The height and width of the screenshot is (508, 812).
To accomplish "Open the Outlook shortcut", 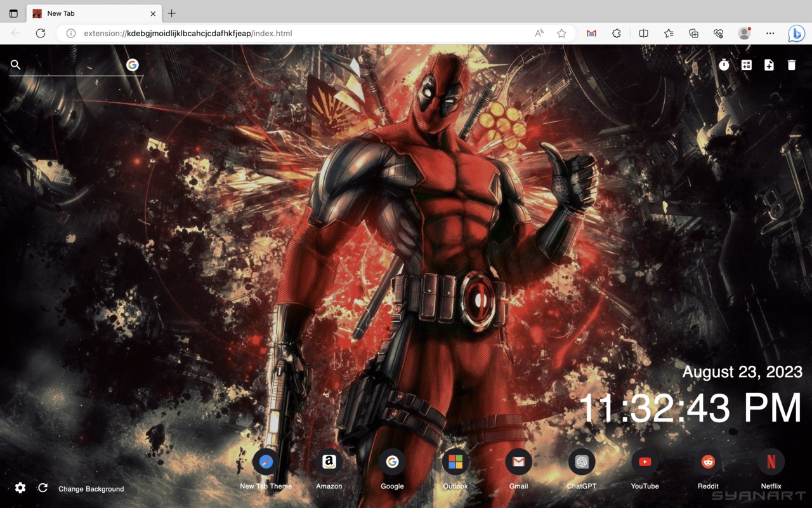I will [x=455, y=462].
